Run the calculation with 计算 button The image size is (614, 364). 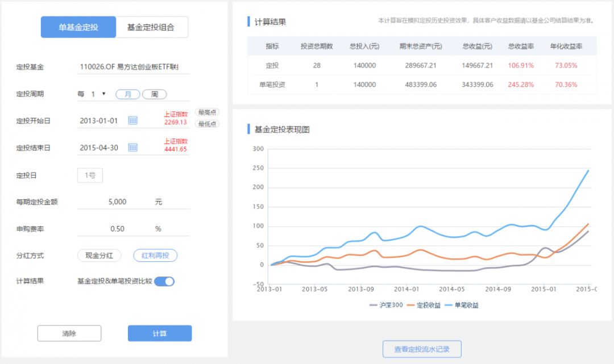tap(160, 333)
